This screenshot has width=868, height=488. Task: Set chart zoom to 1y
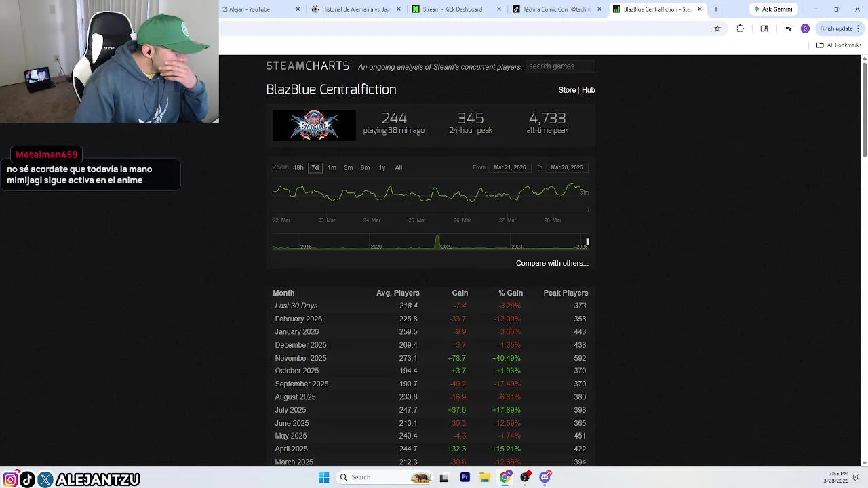pyautogui.click(x=382, y=167)
